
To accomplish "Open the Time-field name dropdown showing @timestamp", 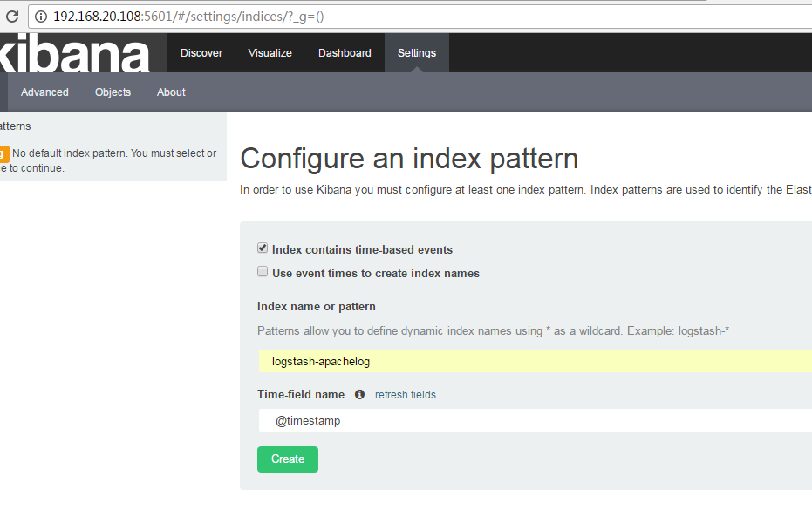I will tap(535, 420).
